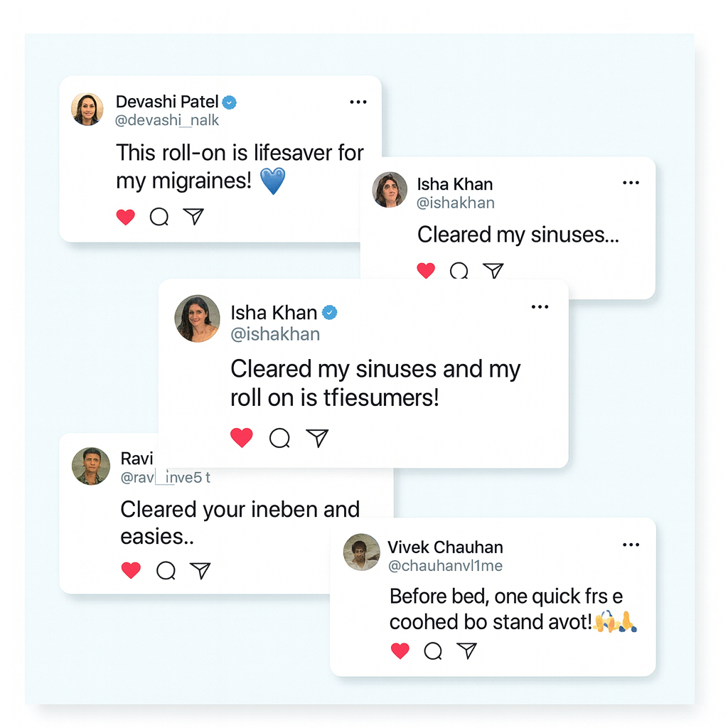Comment on the short "Cleared my sinuses..." post
The width and height of the screenshot is (728, 728).
click(x=459, y=271)
